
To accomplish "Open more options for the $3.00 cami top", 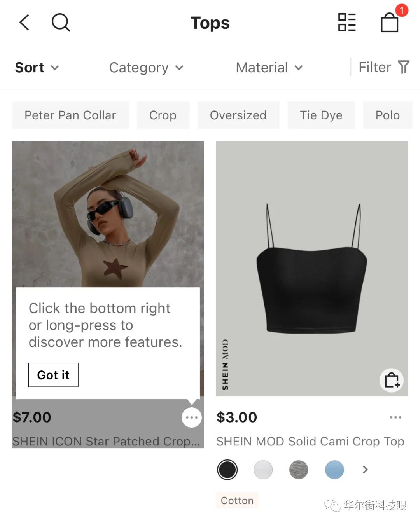I will [395, 417].
